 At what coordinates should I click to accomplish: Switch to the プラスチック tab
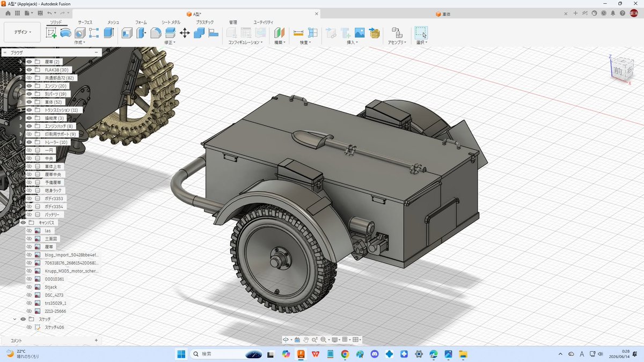(x=205, y=23)
